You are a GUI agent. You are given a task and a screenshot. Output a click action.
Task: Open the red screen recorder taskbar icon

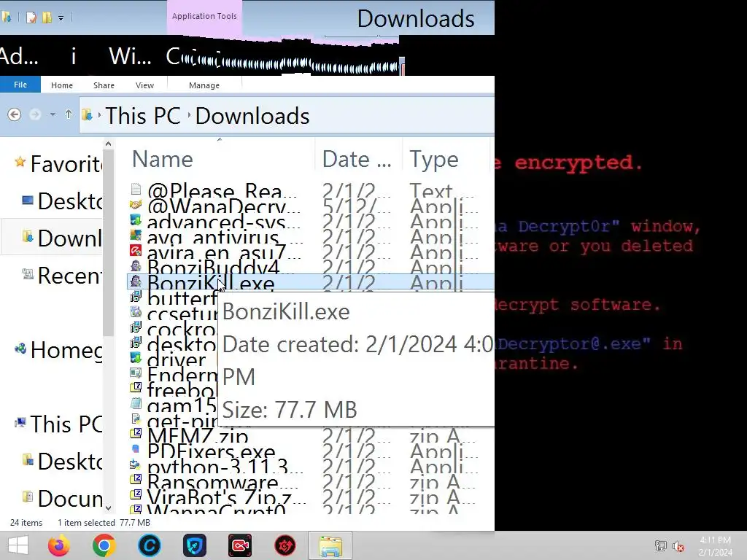coord(239,545)
